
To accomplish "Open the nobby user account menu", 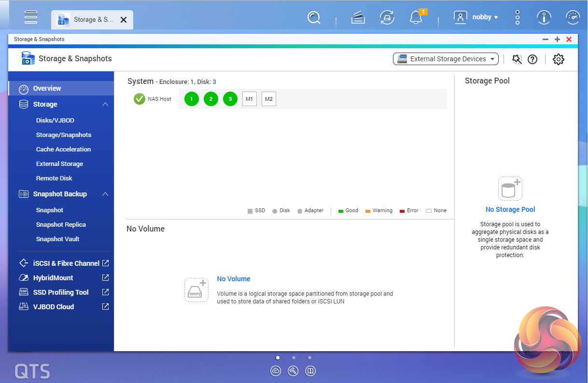I will pyautogui.click(x=476, y=17).
